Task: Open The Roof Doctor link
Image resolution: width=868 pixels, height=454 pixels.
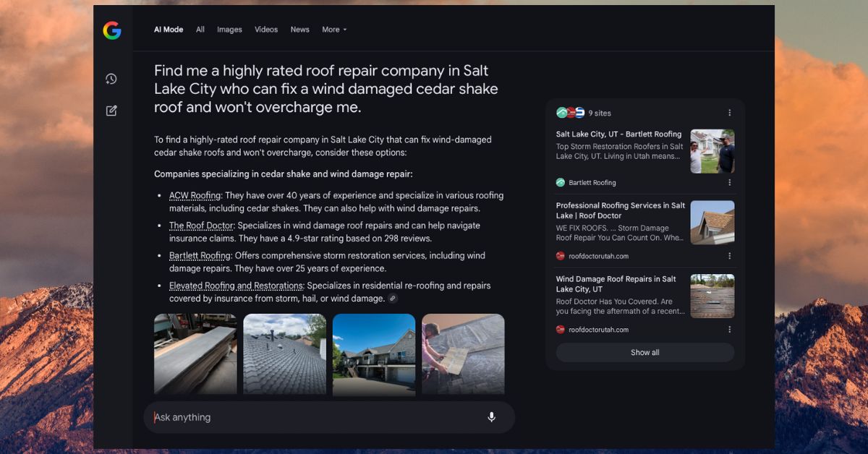Action: [201, 226]
